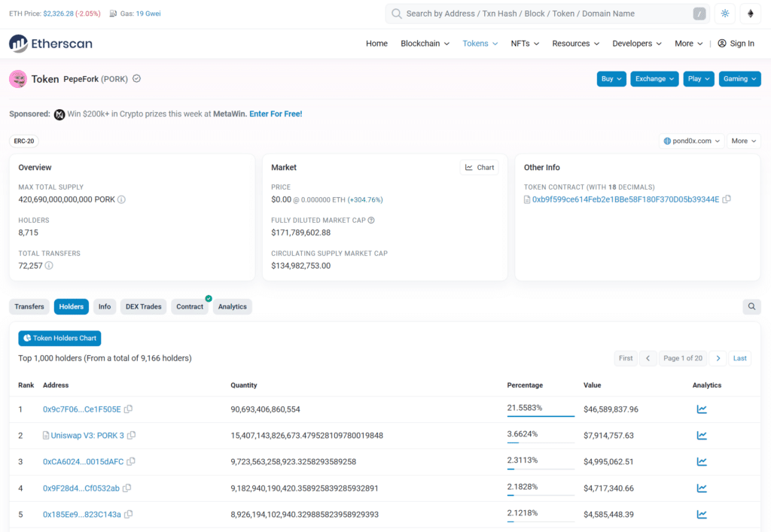
Task: Open the Info tab
Action: [x=105, y=306]
